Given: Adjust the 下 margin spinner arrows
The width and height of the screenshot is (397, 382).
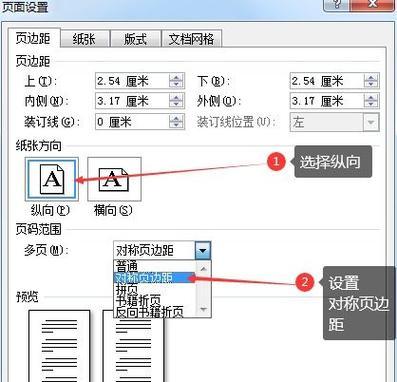Looking at the screenshot, I should tap(371, 81).
